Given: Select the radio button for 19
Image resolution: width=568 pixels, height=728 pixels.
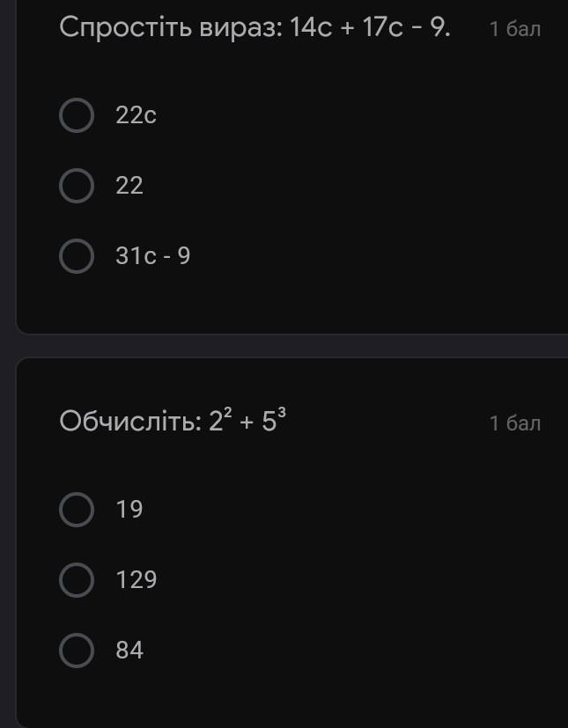Looking at the screenshot, I should pyautogui.click(x=77, y=510).
